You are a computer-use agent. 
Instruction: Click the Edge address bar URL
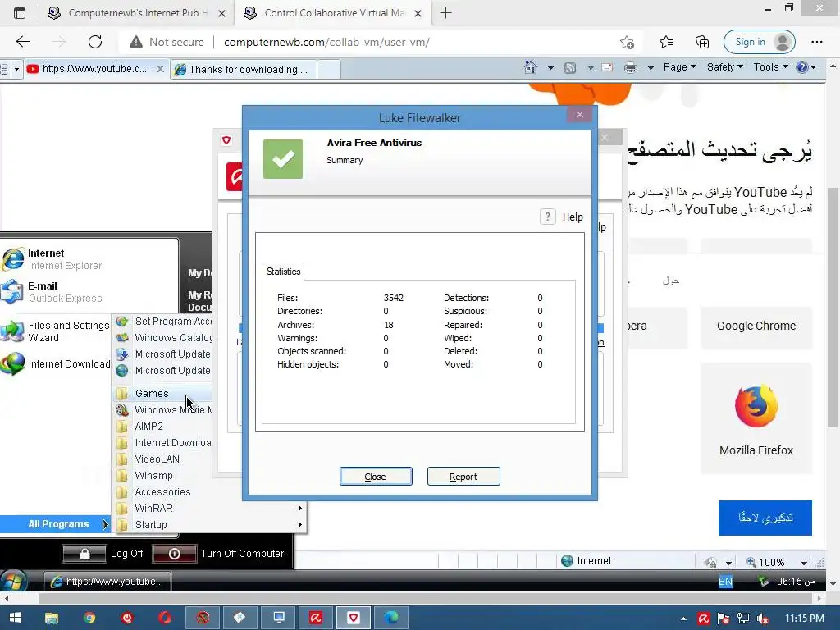pos(326,42)
